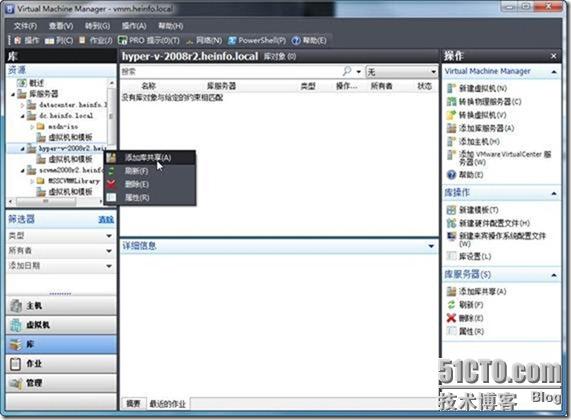
Task: Click 操作 in the toolbar
Action: (x=27, y=40)
